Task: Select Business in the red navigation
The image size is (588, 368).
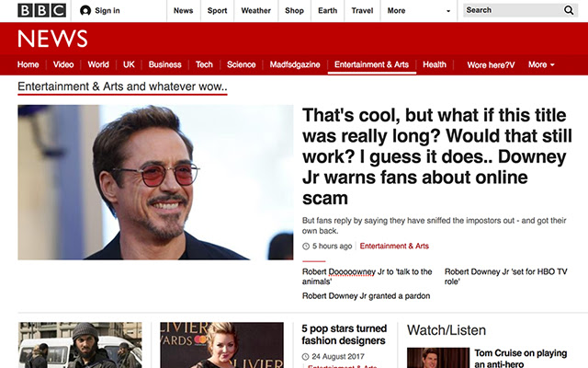Action: click(x=165, y=64)
